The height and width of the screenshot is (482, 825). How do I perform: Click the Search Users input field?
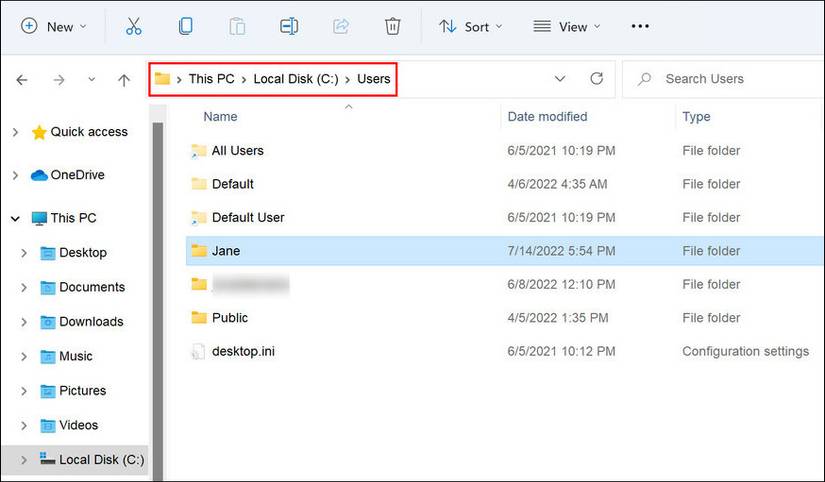click(x=723, y=79)
